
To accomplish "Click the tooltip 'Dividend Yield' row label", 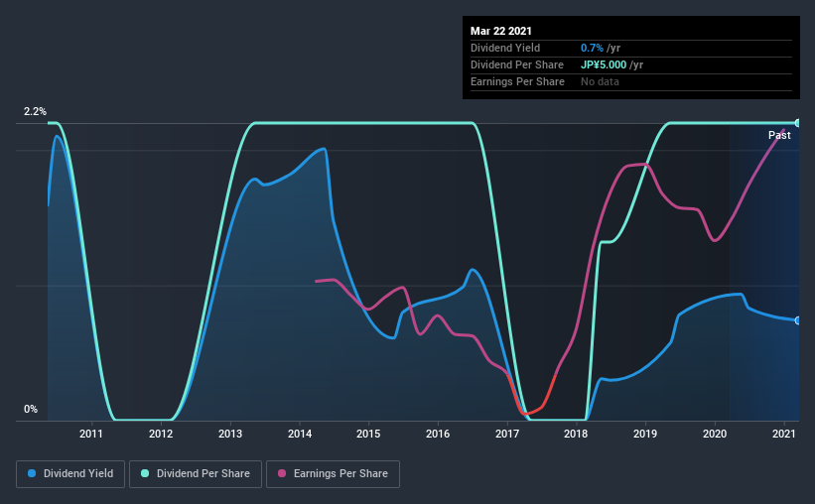I will [505, 48].
